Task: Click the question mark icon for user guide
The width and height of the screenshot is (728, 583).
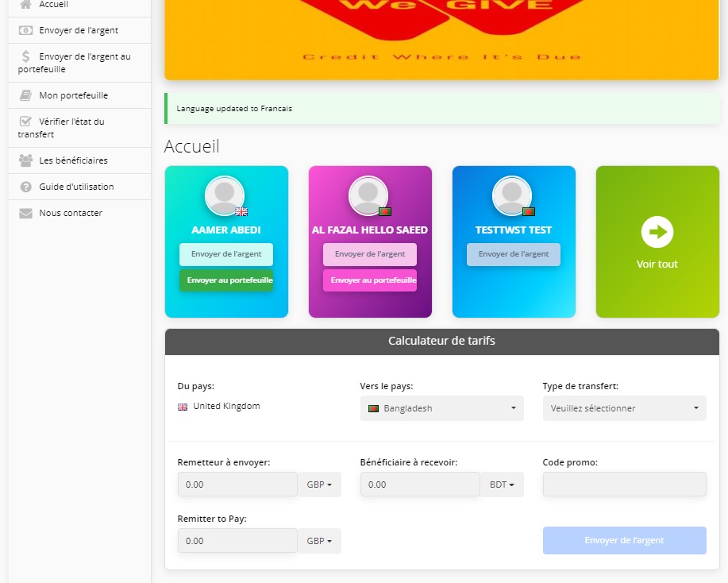Action: click(x=25, y=187)
